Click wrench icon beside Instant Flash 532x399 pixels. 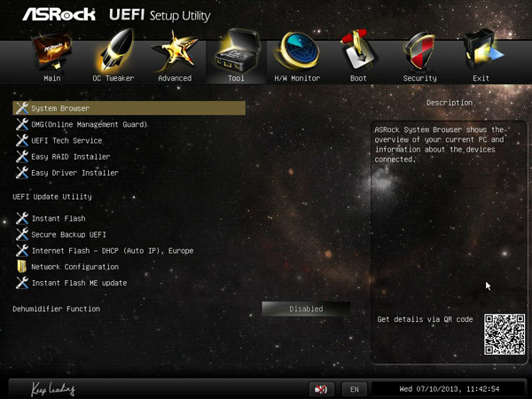tap(22, 218)
